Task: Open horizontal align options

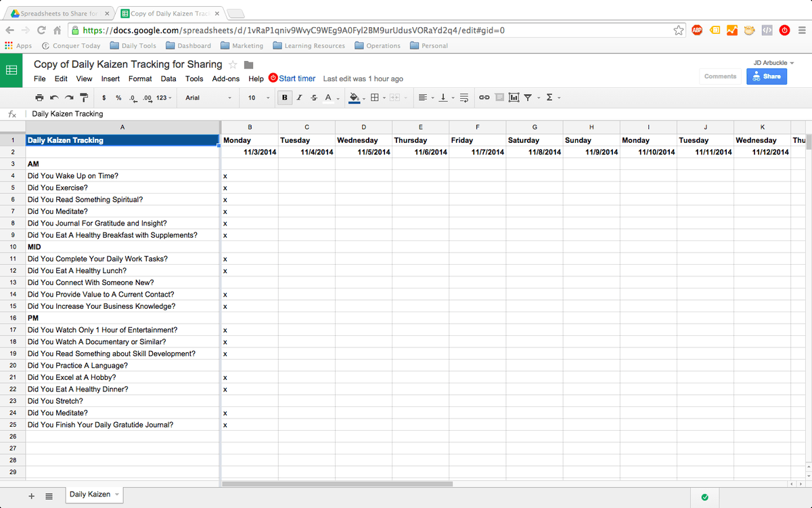Action: (426, 98)
